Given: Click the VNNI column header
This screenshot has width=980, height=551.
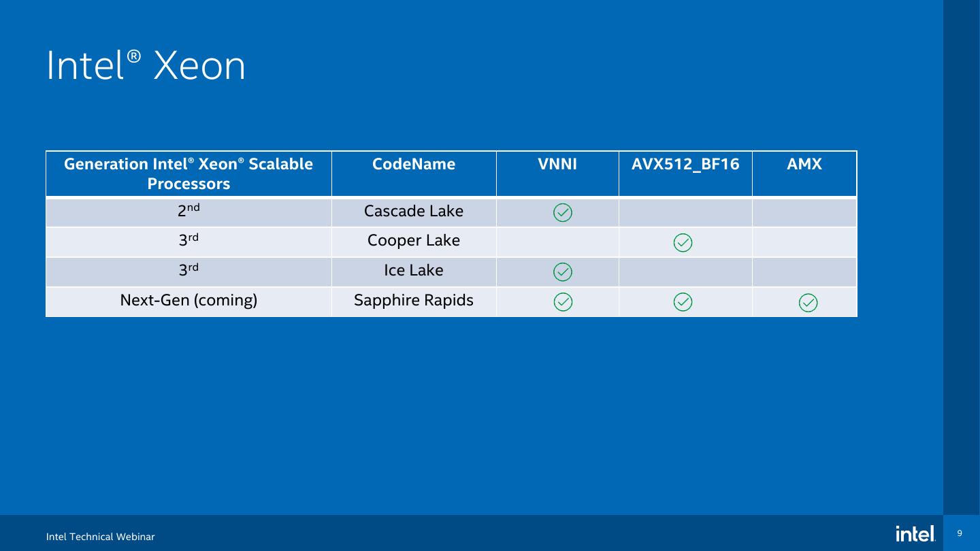Looking at the screenshot, I should pyautogui.click(x=557, y=165).
